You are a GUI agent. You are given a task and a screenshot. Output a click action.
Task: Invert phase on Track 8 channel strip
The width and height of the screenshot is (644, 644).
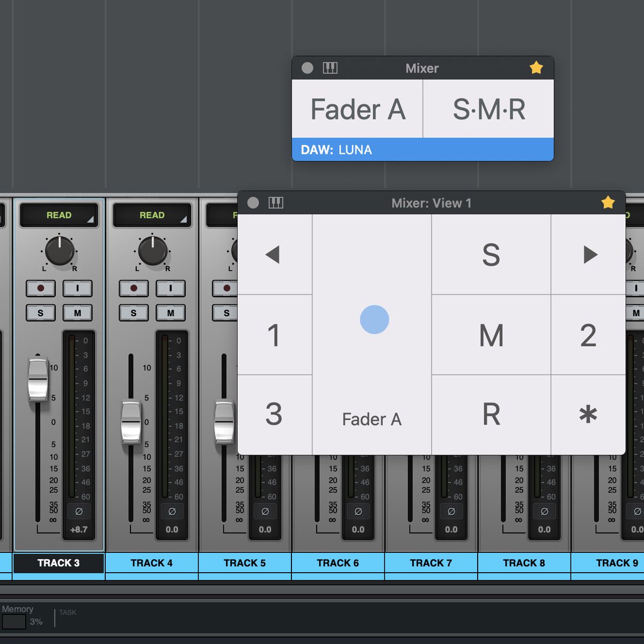(x=544, y=511)
